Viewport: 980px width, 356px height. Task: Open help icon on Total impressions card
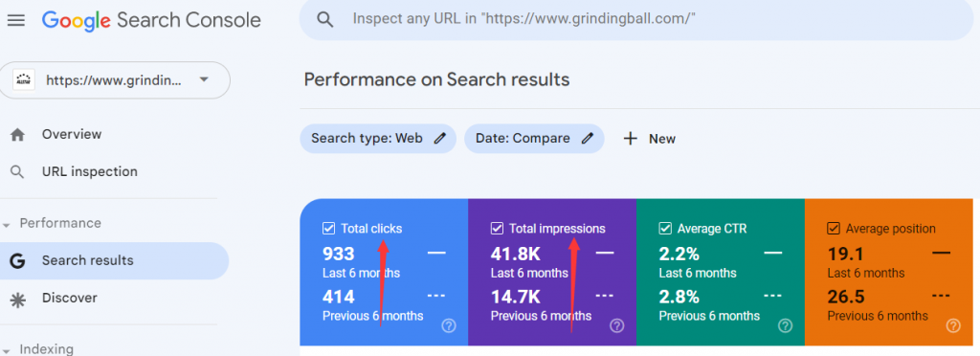coord(617,325)
